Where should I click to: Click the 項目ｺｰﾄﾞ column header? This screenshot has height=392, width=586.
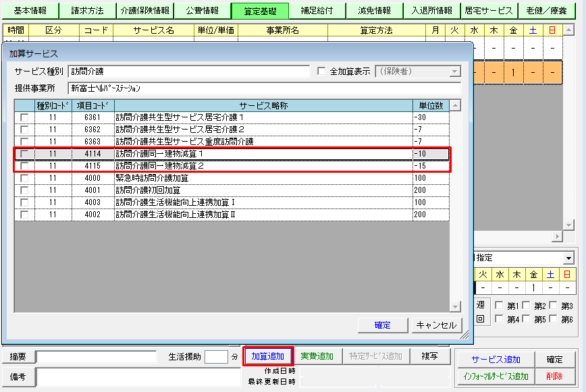[x=92, y=106]
